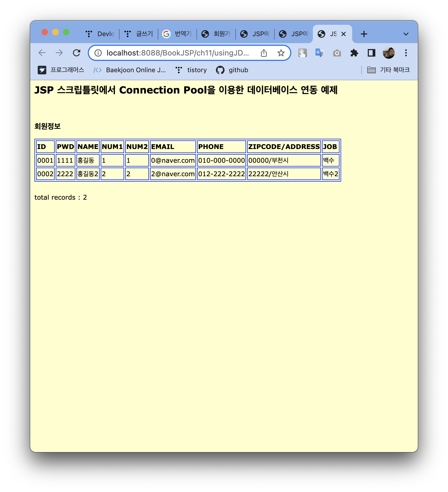Open the Chrome three-dot menu
This screenshot has width=448, height=492.
pyautogui.click(x=406, y=53)
